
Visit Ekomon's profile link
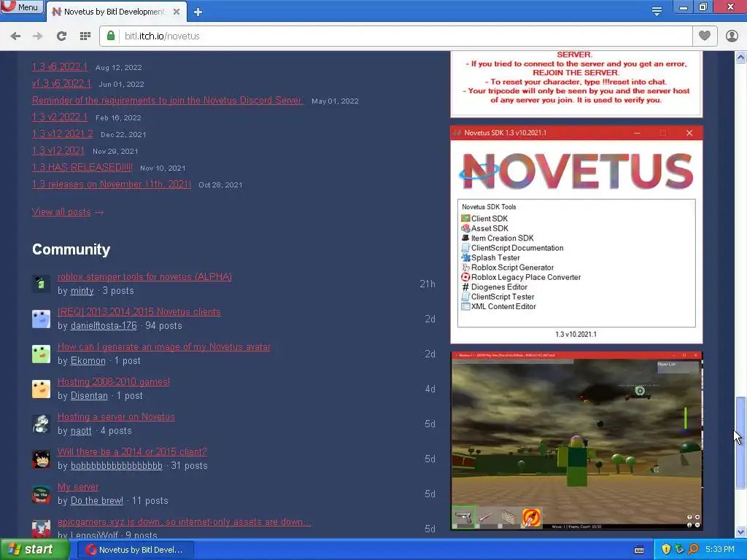pyautogui.click(x=88, y=360)
